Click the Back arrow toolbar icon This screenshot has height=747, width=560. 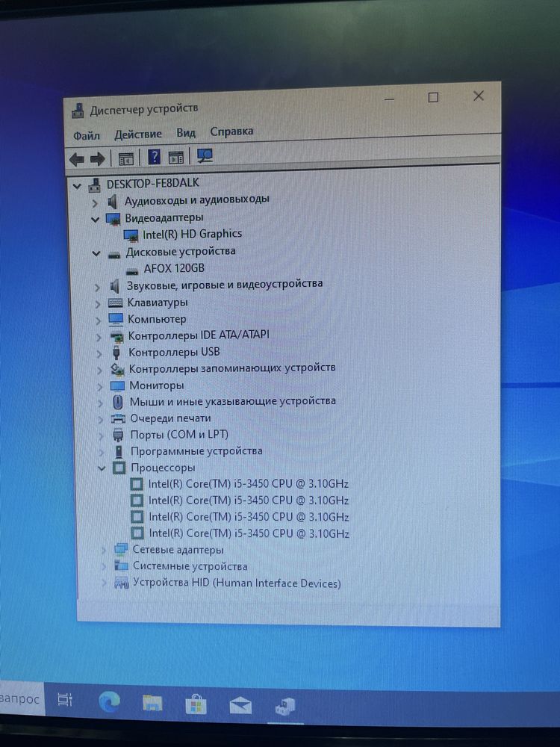[x=77, y=159]
